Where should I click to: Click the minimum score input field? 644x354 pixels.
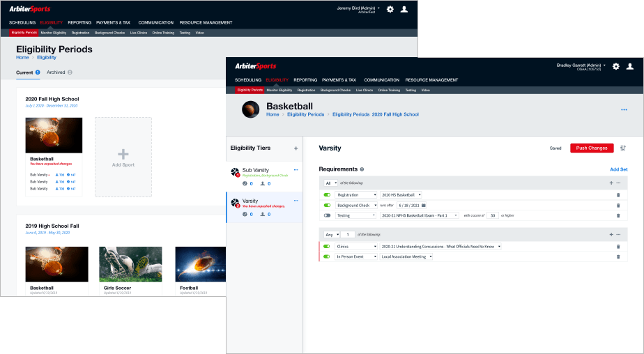point(493,215)
